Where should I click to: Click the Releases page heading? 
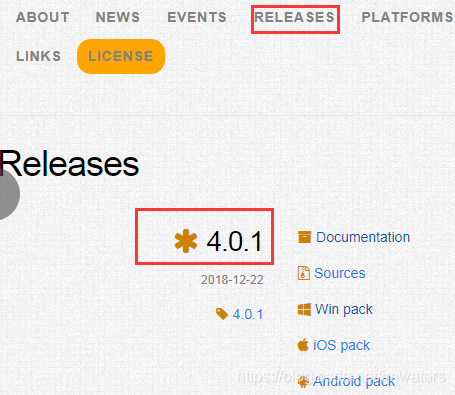pos(69,164)
